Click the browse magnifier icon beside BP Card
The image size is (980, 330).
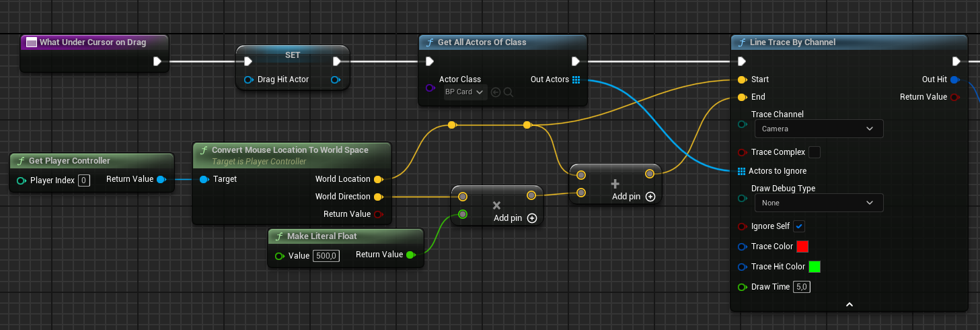point(508,92)
